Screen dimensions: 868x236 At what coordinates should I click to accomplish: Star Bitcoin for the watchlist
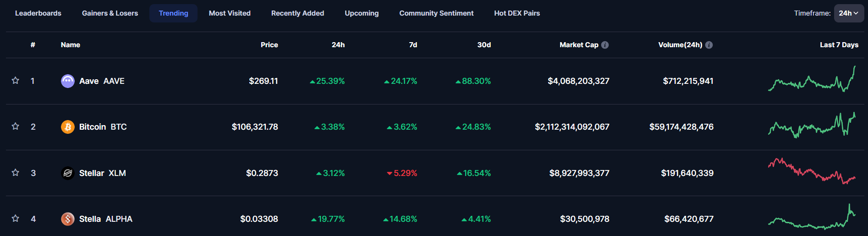(x=15, y=126)
